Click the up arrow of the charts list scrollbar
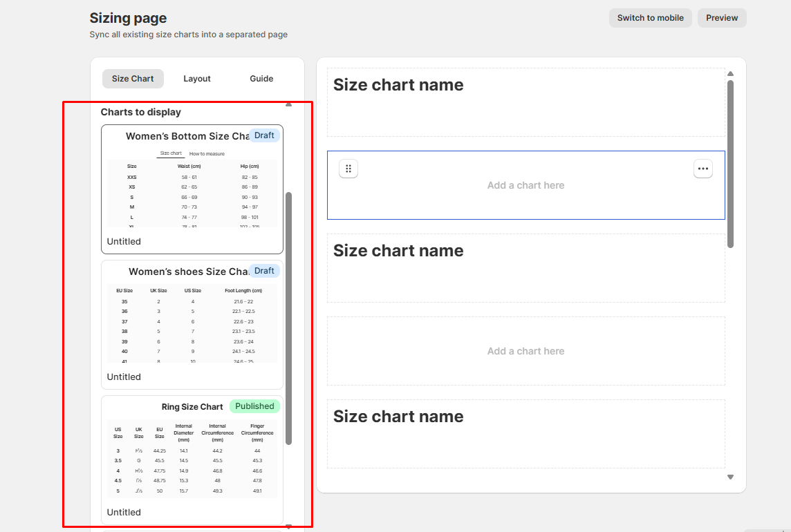Image resolution: width=791 pixels, height=532 pixels. [x=288, y=105]
